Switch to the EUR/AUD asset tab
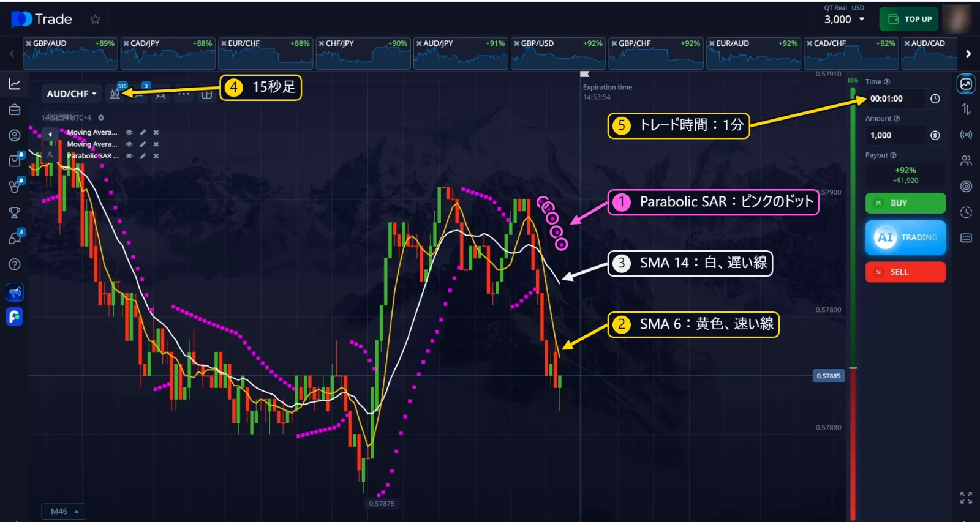Image resolution: width=980 pixels, height=522 pixels. click(753, 53)
